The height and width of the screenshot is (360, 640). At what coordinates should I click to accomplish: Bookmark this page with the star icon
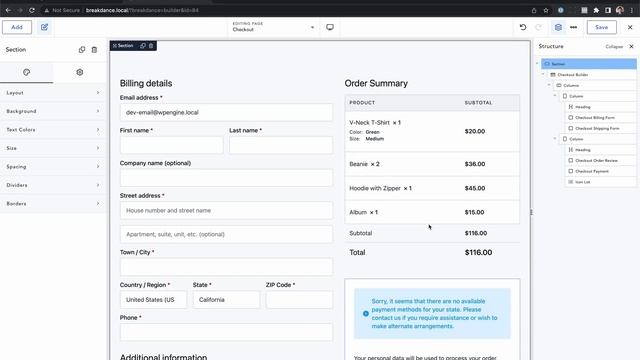point(546,10)
